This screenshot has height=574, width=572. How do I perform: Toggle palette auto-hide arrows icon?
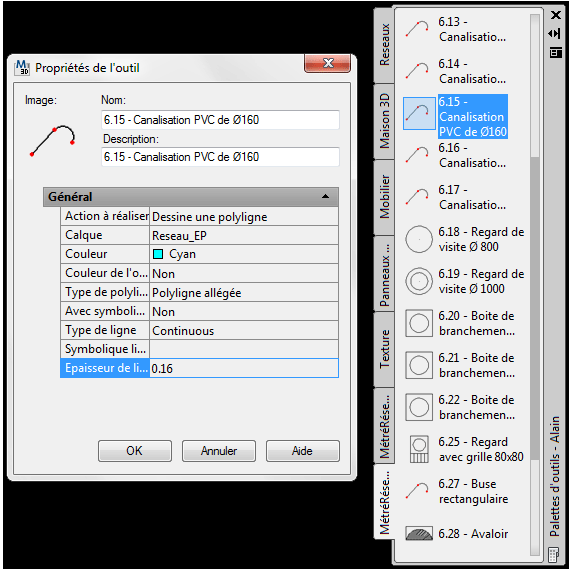click(555, 34)
